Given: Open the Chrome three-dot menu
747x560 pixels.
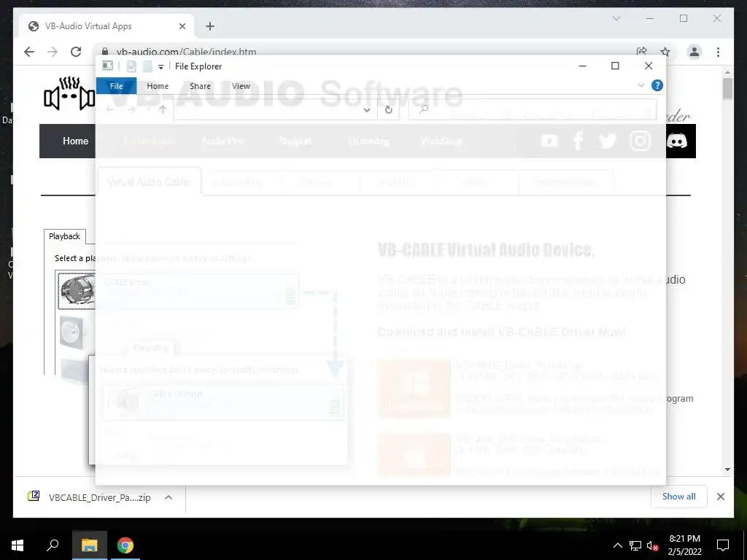Looking at the screenshot, I should click(x=718, y=52).
